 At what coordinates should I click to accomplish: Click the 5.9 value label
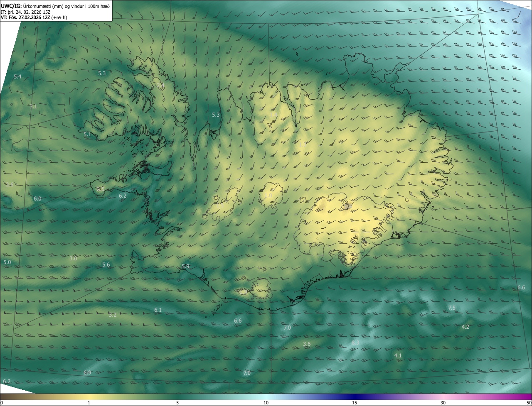pos(185,267)
